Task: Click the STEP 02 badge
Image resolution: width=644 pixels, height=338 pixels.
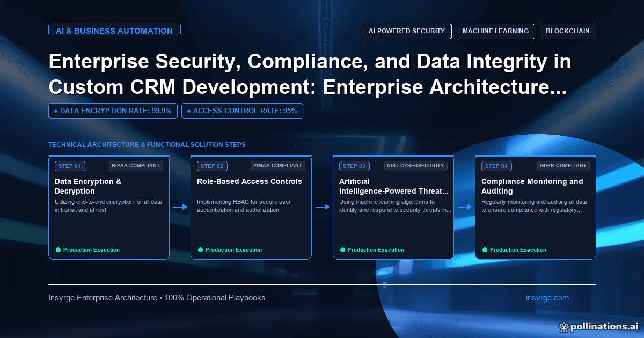Action: pos(212,166)
